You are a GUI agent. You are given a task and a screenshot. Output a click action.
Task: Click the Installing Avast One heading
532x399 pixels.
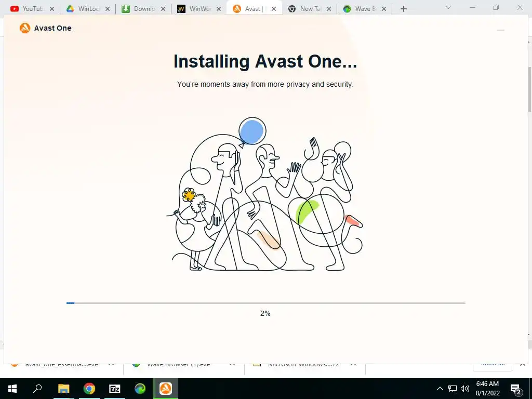click(x=265, y=61)
